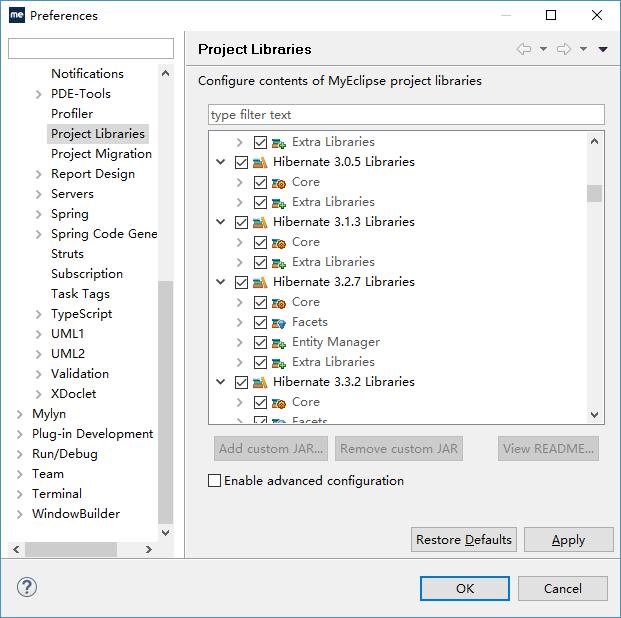Uncheck Facets under Hibernate 3.2.7
The height and width of the screenshot is (618, 621).
[x=260, y=322]
